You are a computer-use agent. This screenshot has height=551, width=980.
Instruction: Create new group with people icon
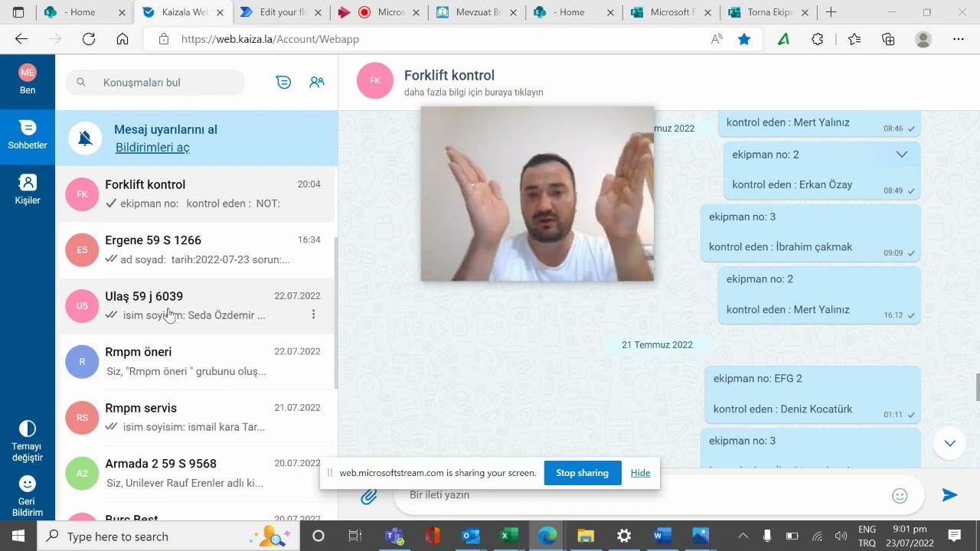[x=317, y=82]
